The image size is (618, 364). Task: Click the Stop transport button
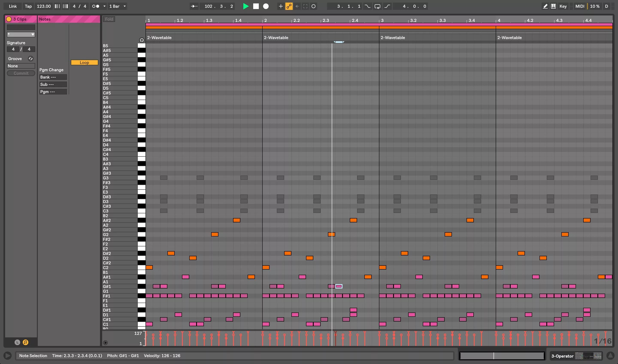coord(256,6)
